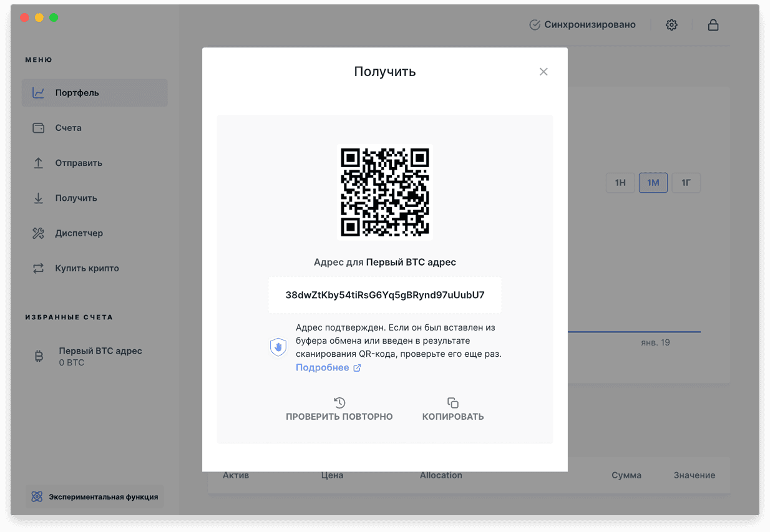Click the Bitcoin icon beside Первый BTC адрес

pos(39,356)
